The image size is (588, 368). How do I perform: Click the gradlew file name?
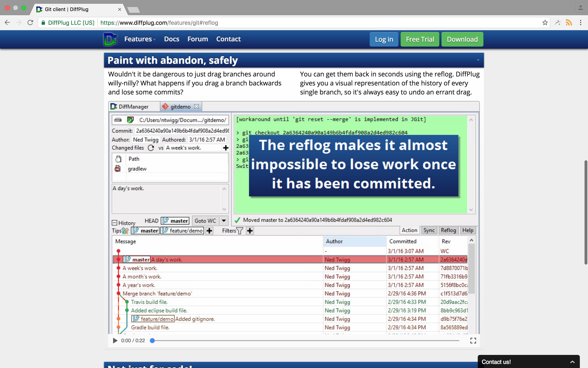pyautogui.click(x=137, y=169)
